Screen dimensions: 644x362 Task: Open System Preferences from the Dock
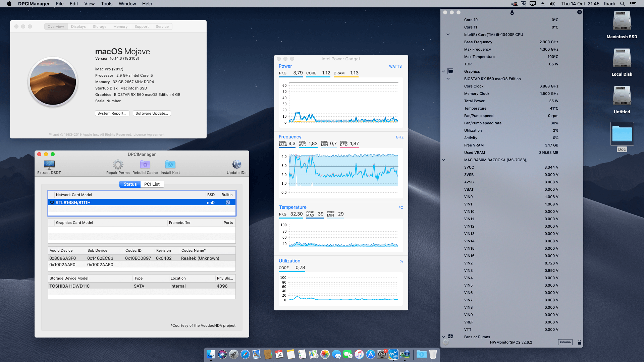pyautogui.click(x=382, y=354)
